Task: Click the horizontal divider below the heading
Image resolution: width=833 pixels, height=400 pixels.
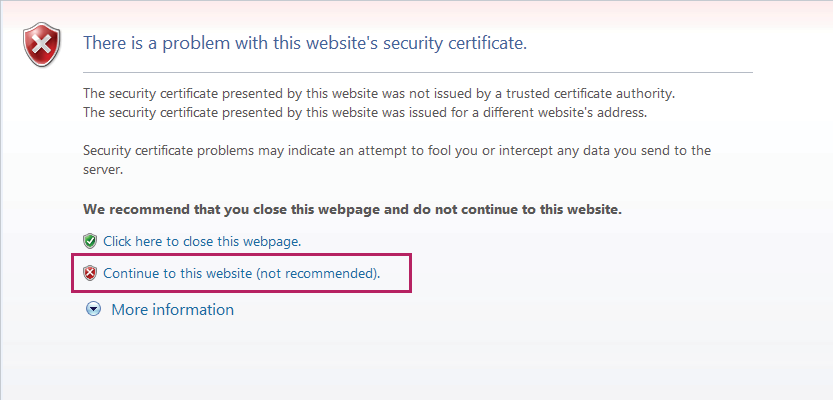Action: click(418, 72)
